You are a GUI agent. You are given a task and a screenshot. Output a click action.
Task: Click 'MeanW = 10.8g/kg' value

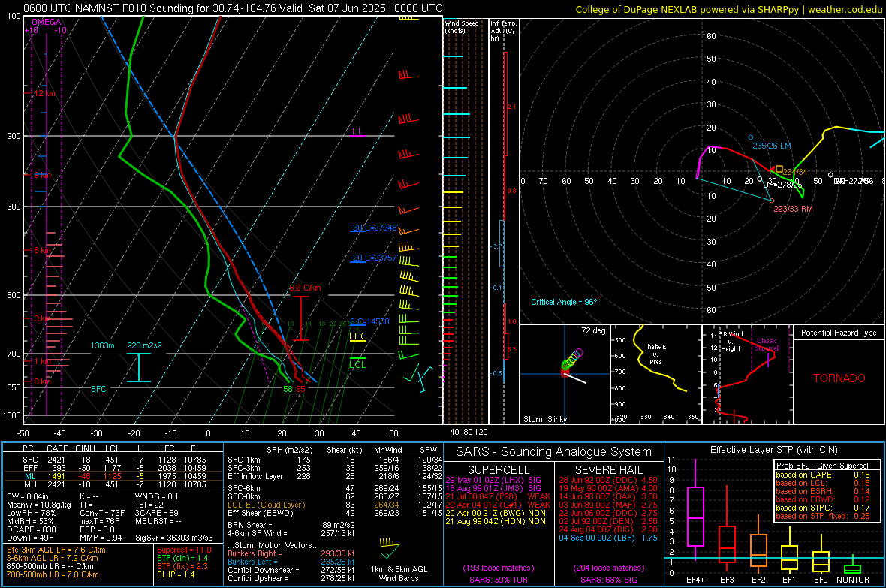click(x=38, y=505)
